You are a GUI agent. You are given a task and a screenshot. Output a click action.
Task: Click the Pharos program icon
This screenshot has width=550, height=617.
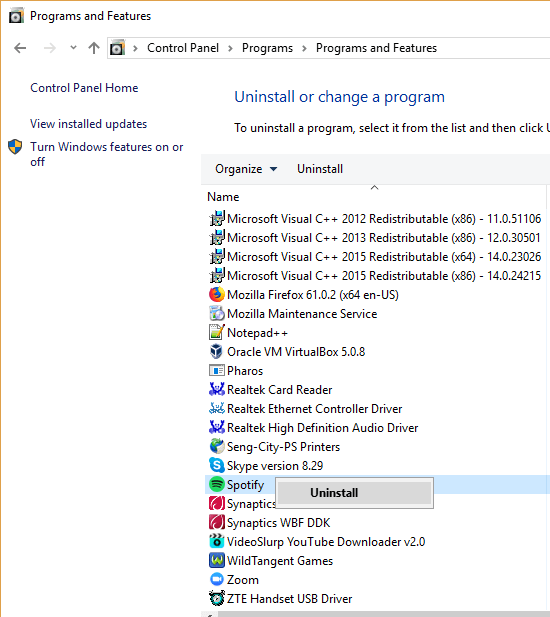pos(217,370)
